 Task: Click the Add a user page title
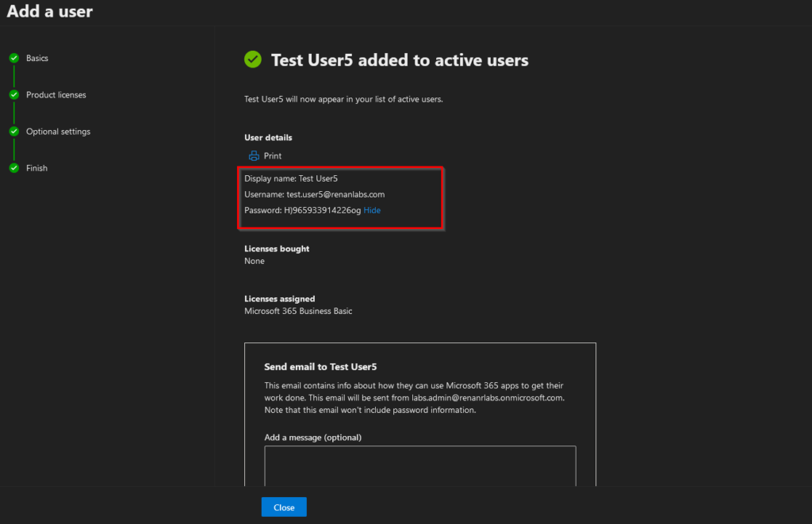click(50, 11)
